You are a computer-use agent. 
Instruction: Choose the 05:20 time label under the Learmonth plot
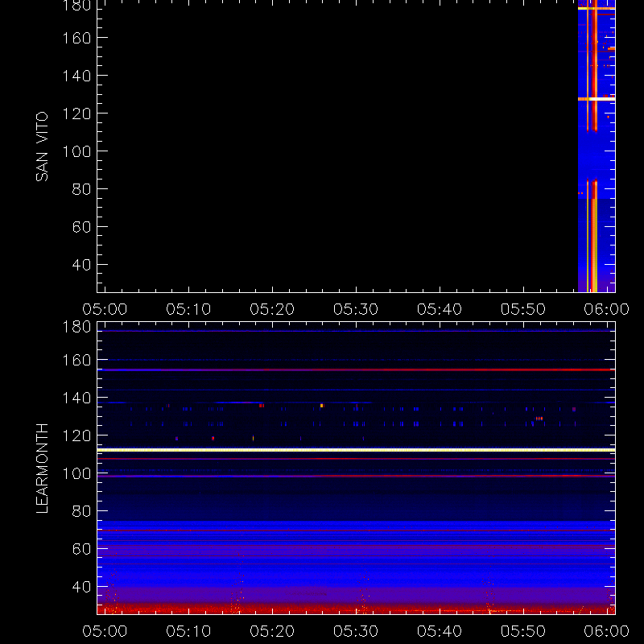click(x=272, y=631)
